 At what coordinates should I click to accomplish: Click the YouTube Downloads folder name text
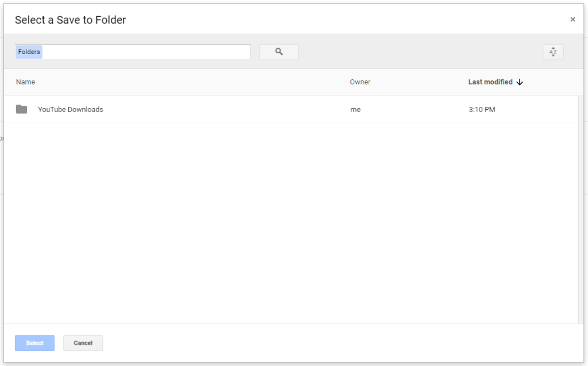point(70,109)
